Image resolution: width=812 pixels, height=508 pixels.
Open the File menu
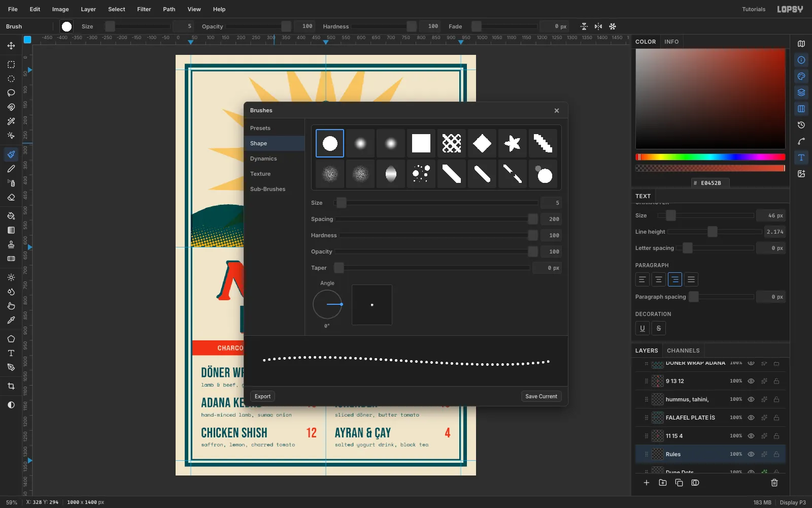coord(13,9)
